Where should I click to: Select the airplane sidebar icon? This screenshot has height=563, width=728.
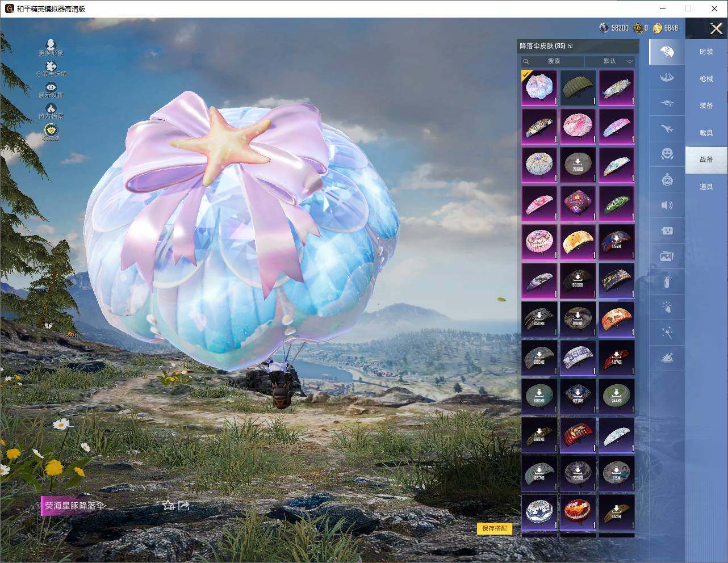(x=667, y=129)
